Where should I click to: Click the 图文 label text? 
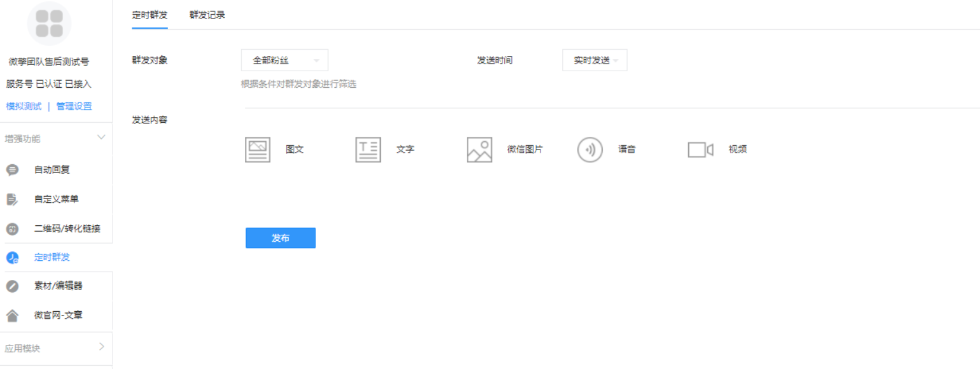pyautogui.click(x=295, y=150)
